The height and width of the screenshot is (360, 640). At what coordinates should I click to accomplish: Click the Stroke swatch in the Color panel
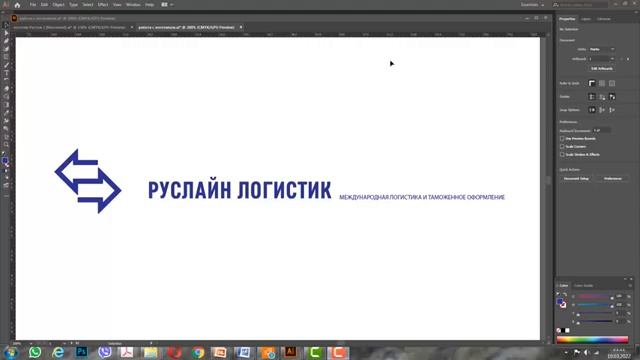pos(563,305)
